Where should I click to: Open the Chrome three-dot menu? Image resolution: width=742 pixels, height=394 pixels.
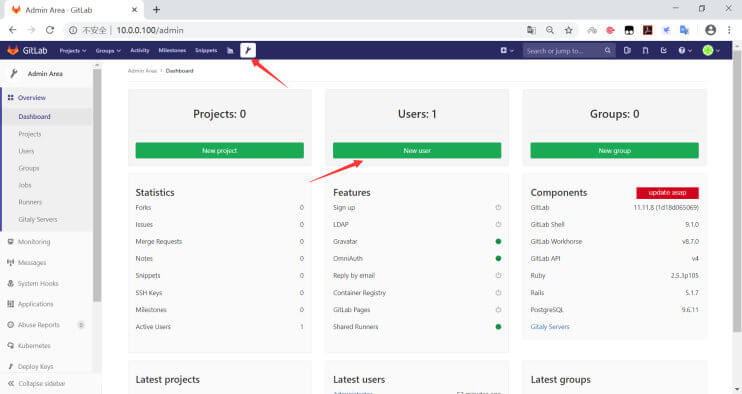(x=729, y=30)
